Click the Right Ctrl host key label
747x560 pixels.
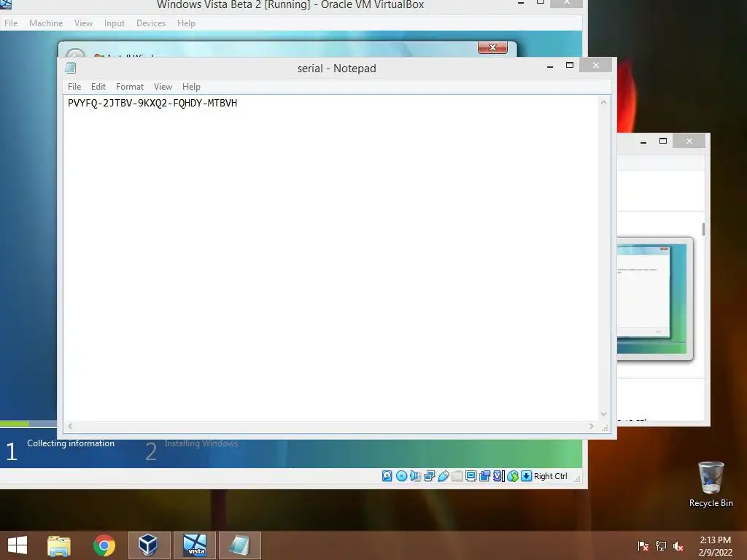click(550, 476)
